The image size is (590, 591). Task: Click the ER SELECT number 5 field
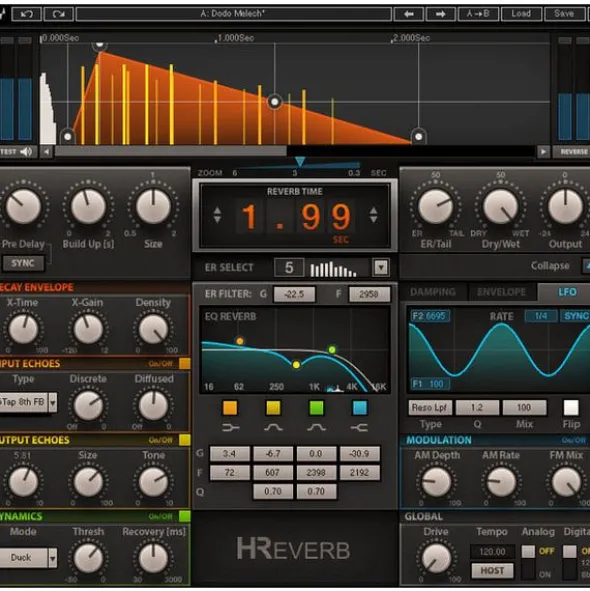pyautogui.click(x=289, y=268)
